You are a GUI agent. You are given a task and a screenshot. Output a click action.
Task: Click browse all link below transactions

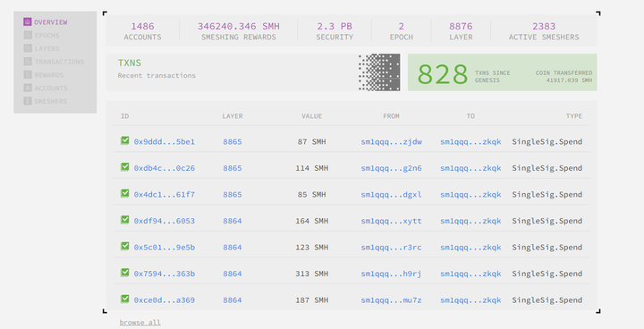pos(140,323)
